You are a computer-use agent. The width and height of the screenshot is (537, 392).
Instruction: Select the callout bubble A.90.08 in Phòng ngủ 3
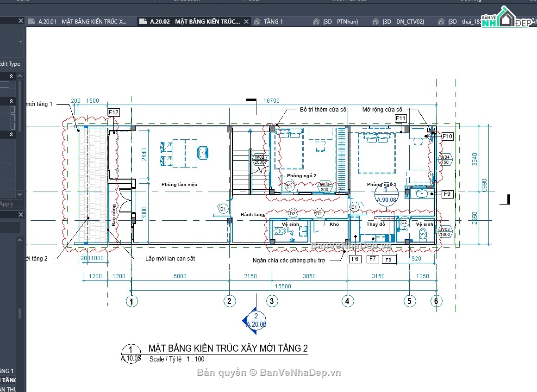point(386,194)
